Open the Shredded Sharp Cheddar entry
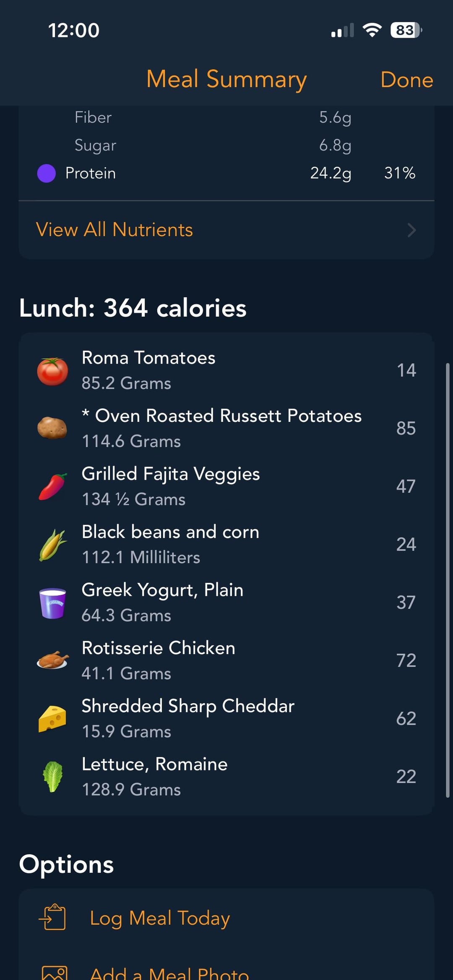This screenshot has width=453, height=980. pyautogui.click(x=188, y=718)
